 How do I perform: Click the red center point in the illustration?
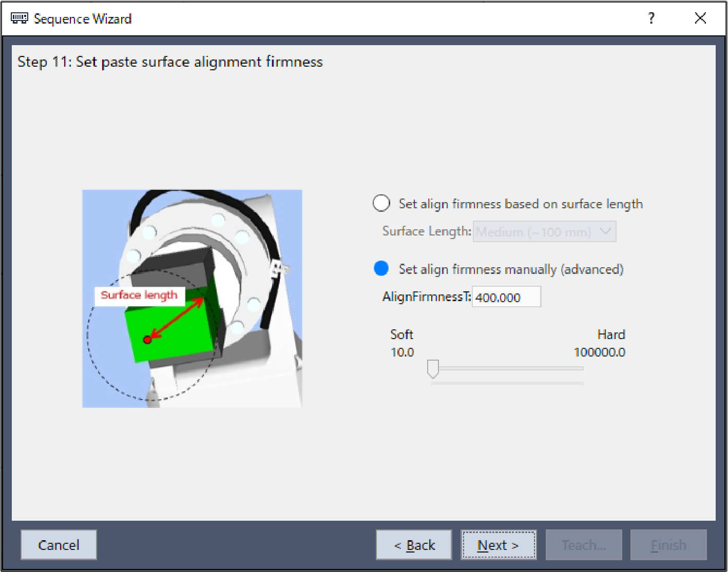147,340
